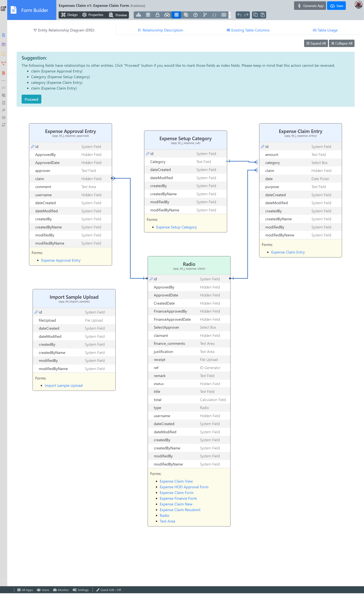The width and height of the screenshot is (364, 594).
Task: Click the Proceed button
Action: coord(31,99)
